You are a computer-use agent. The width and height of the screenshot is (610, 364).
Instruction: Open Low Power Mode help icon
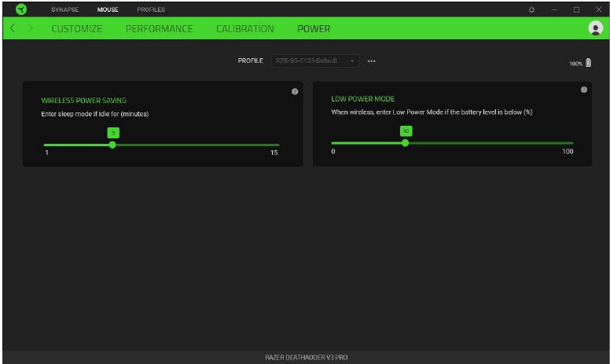pyautogui.click(x=584, y=90)
